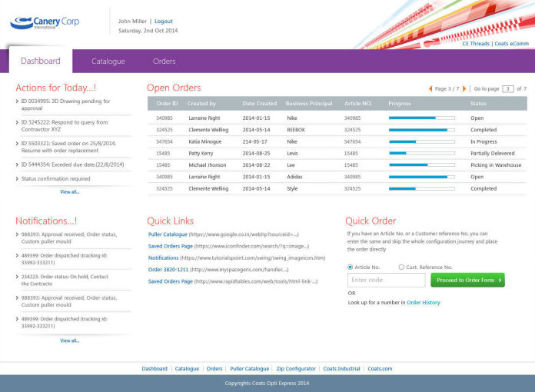Click the Logout link
Viewport: 535px width, 392px height.
point(164,22)
